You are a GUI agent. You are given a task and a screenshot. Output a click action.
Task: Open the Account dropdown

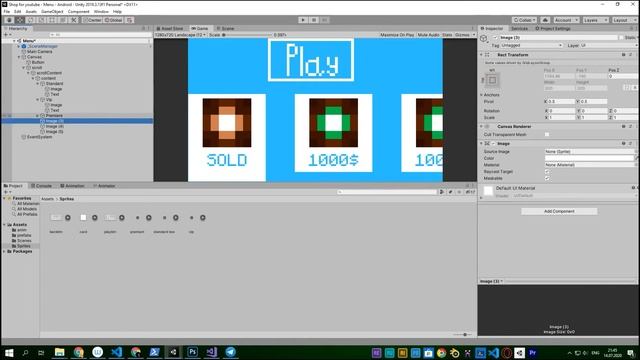tap(566, 20)
